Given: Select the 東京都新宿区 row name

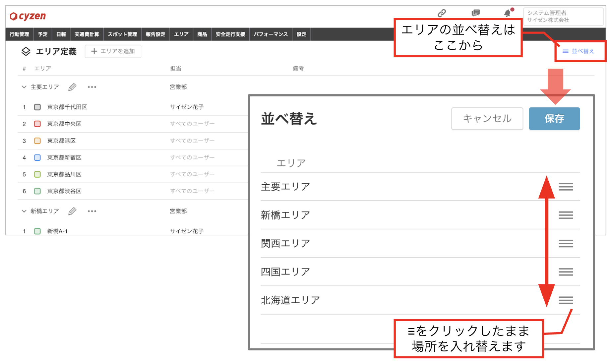Looking at the screenshot, I should point(64,157).
